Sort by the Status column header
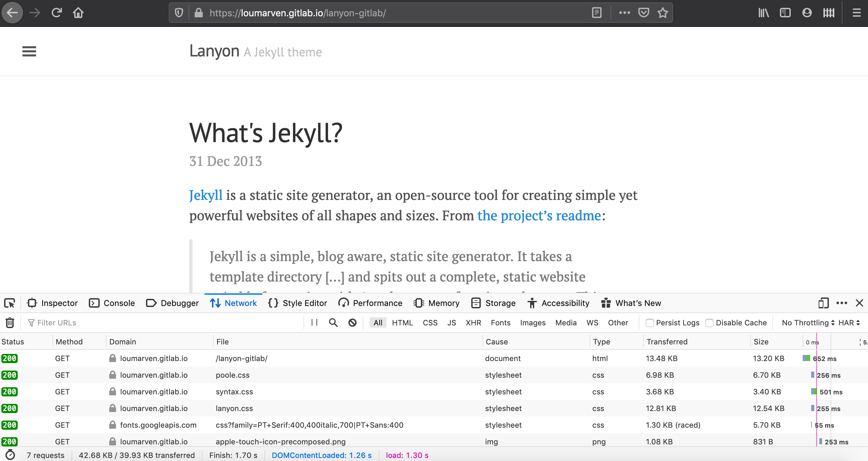The width and height of the screenshot is (868, 461). [26, 342]
